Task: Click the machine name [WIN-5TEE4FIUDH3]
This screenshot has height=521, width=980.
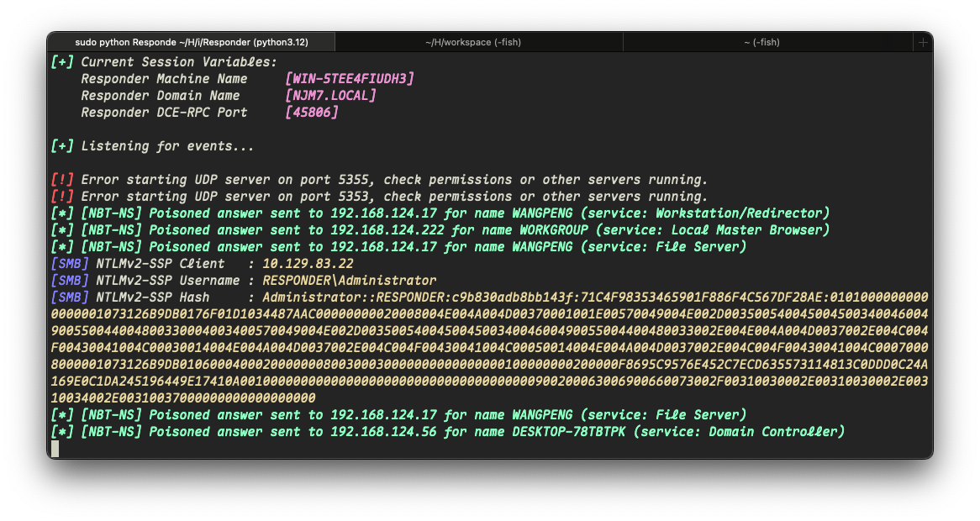Action: pos(350,79)
